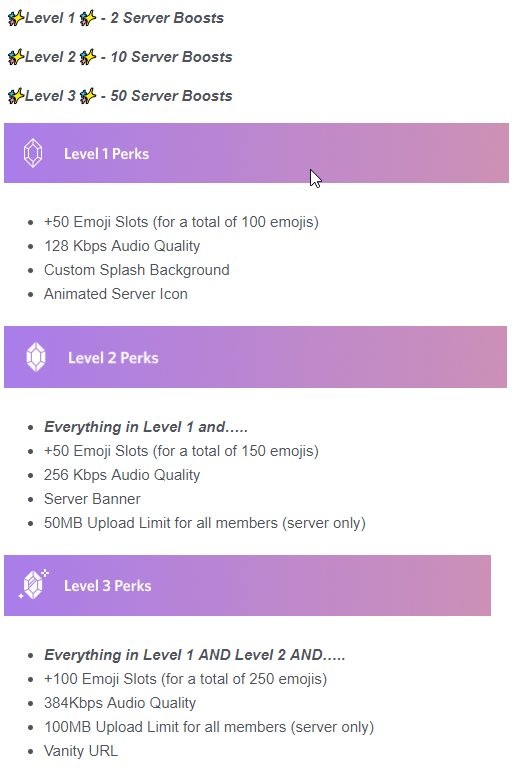The image size is (516, 775).
Task: Click the 2 Server Boosts text
Action: (167, 18)
